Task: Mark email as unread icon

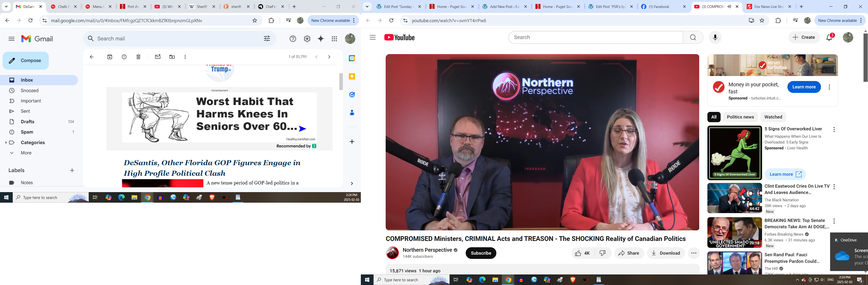Action: [x=158, y=57]
